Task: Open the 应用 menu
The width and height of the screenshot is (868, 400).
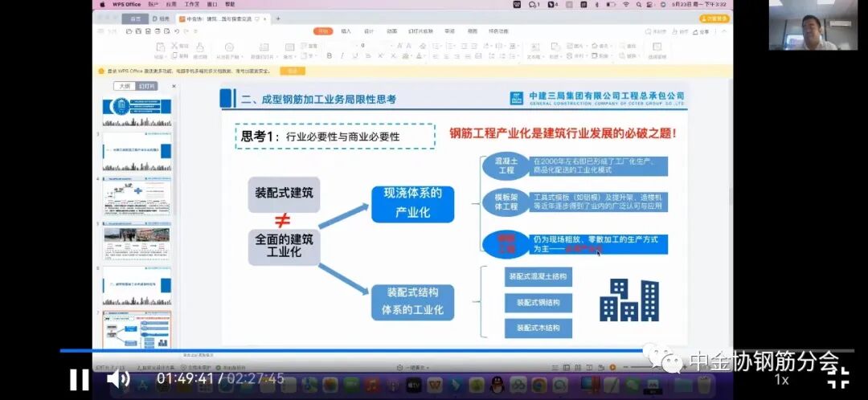Action: 174,4
